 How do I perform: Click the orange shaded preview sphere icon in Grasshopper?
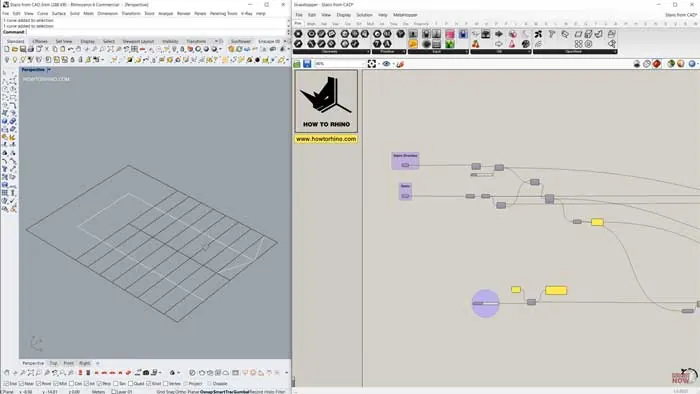[x=680, y=64]
